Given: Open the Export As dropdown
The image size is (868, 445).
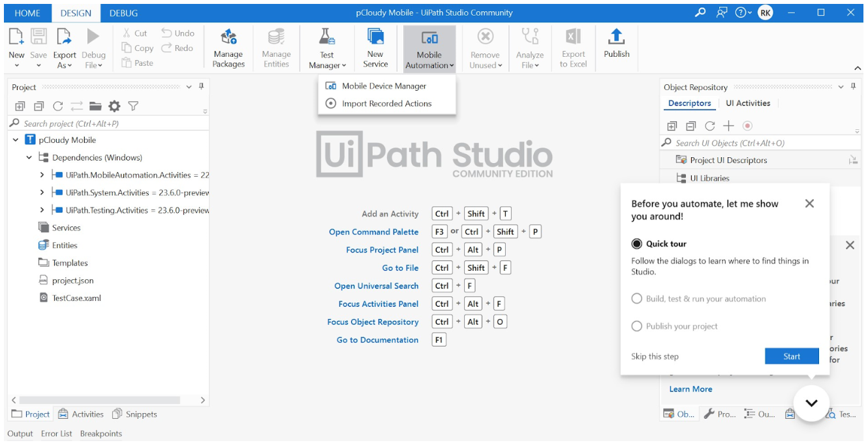Looking at the screenshot, I should (x=64, y=65).
